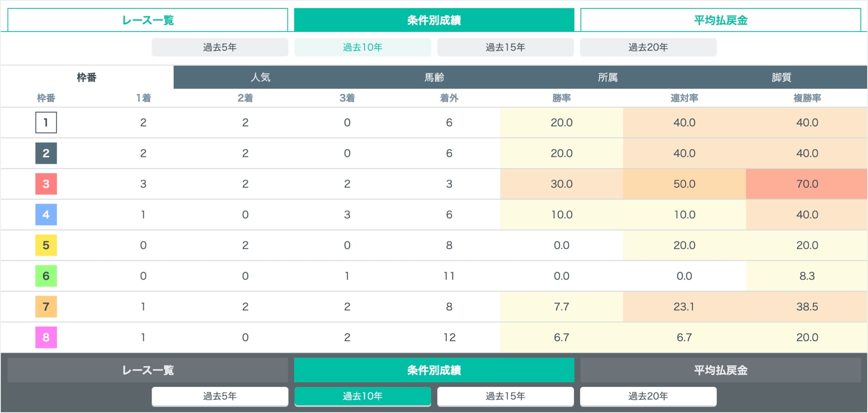
Task: Select the top 条件別成績 tab
Action: pyautogui.click(x=434, y=20)
